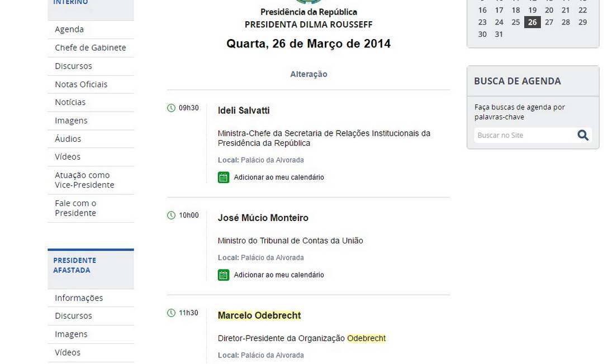
Task: Open Áudios in the sidebar
Action: click(68, 138)
